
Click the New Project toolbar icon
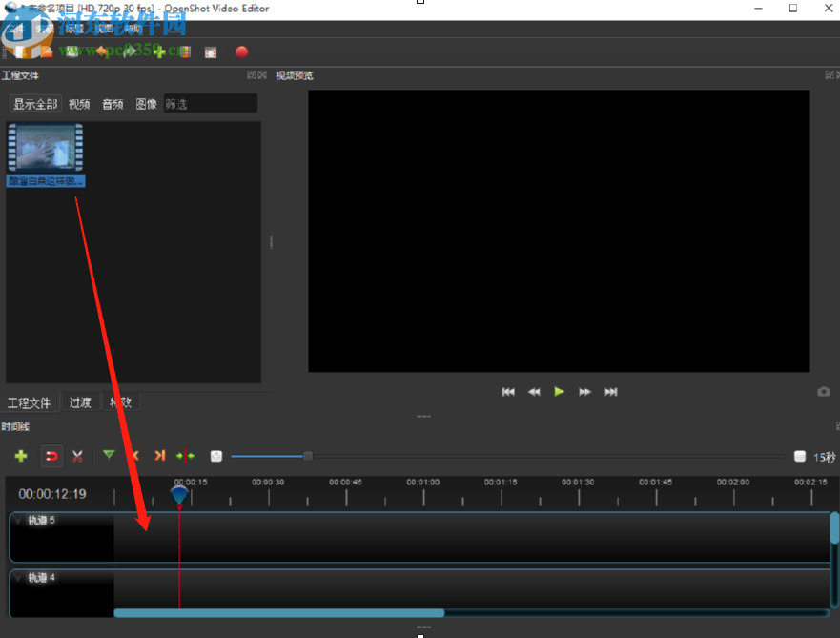pyautogui.click(x=20, y=51)
